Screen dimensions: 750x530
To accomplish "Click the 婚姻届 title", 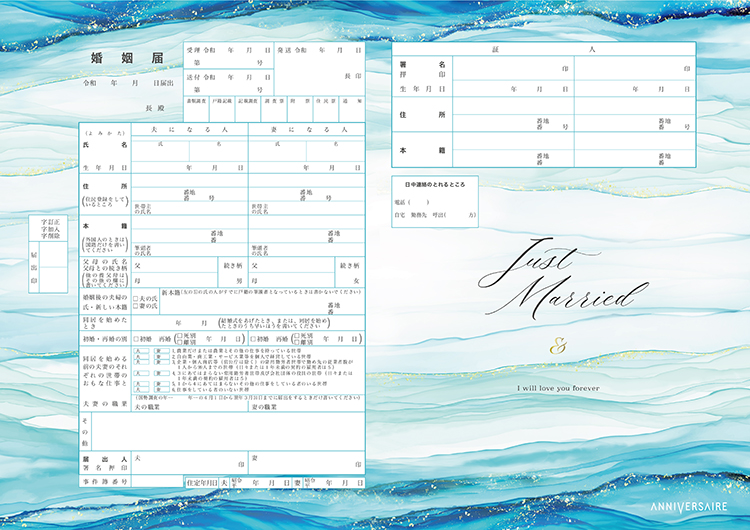I will (127, 58).
